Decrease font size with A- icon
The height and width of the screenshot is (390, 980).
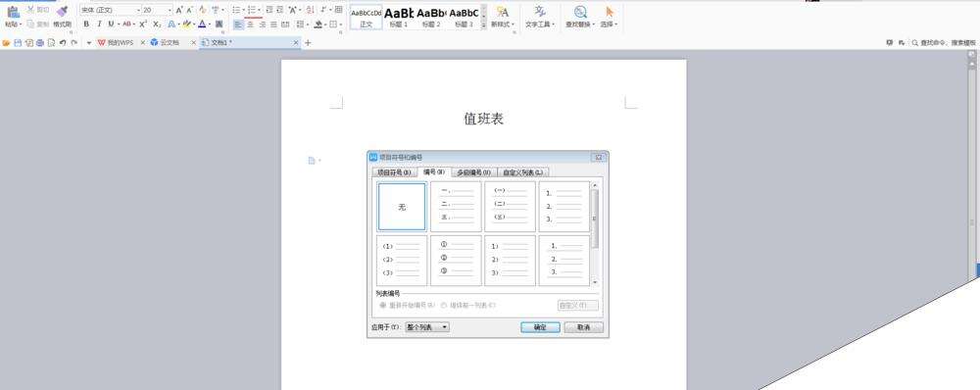pyautogui.click(x=189, y=10)
